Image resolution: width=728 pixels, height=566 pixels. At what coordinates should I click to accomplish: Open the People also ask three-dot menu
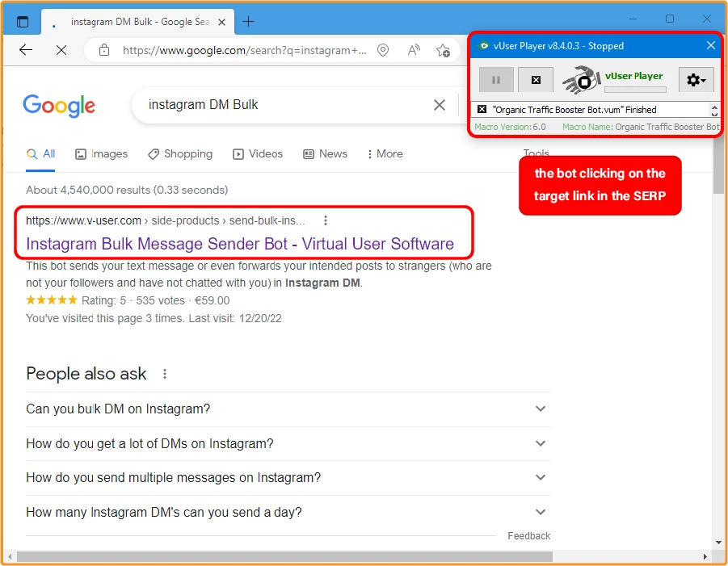pyautogui.click(x=164, y=374)
